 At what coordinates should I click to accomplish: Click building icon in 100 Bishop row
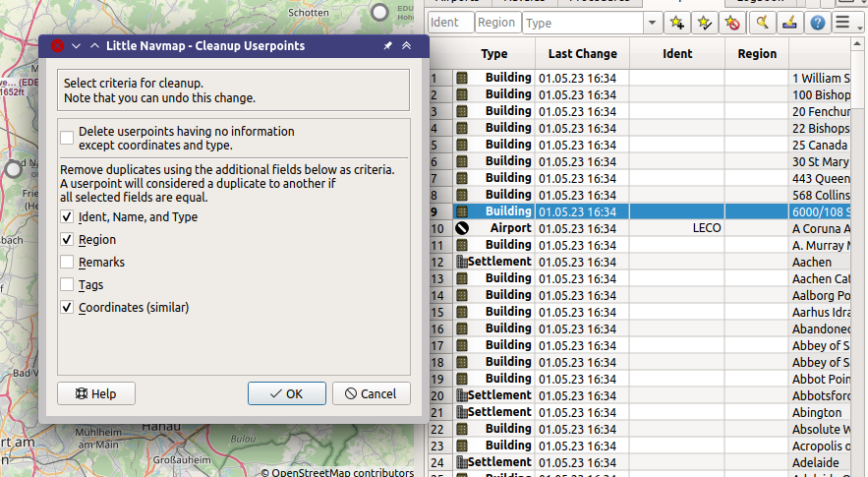[462, 94]
